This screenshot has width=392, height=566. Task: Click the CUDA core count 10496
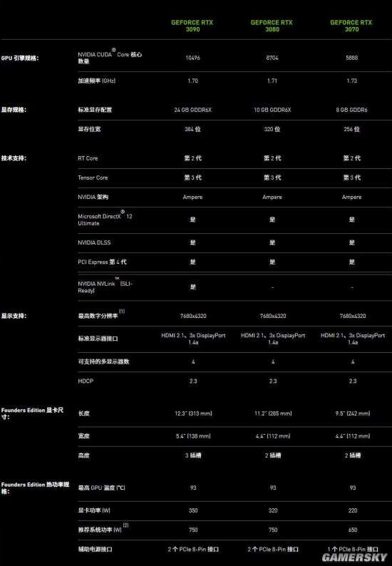192,58
